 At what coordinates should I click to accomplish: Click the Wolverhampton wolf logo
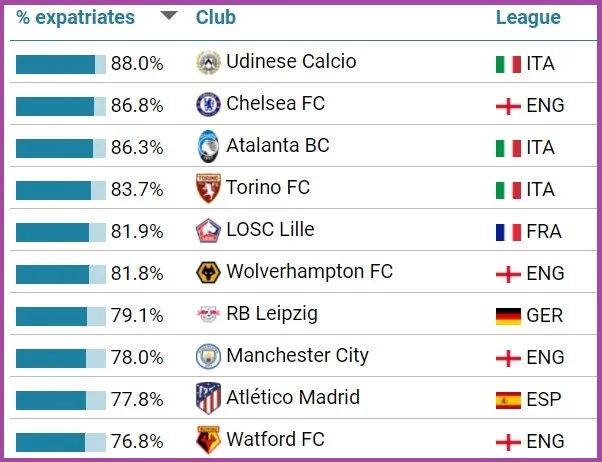click(x=207, y=272)
